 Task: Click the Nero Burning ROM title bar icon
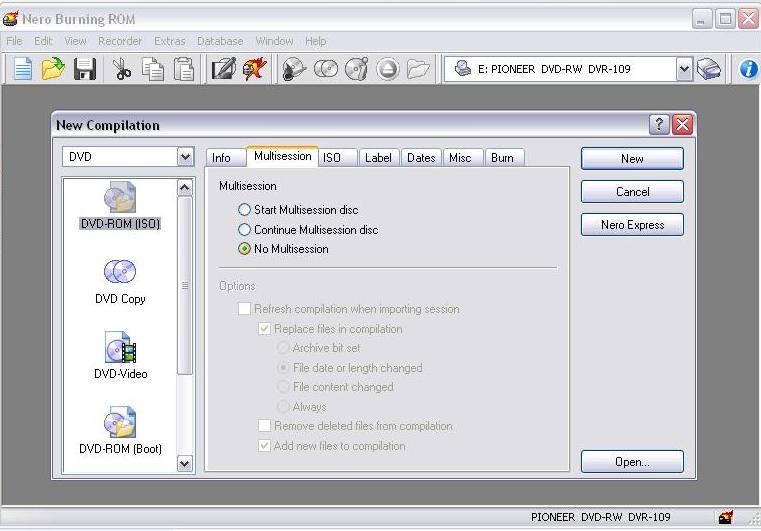click(11, 19)
